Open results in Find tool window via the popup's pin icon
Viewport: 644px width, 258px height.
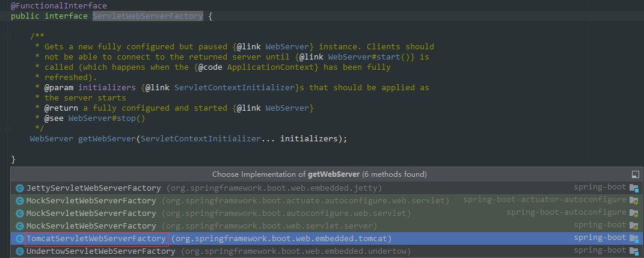635,174
